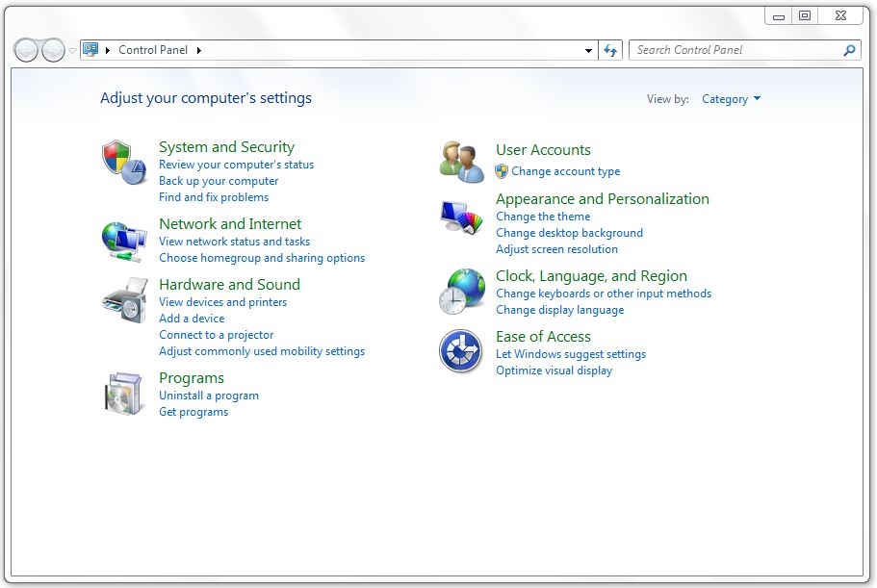Click the Control Panel breadcrumb
Screen dimensions: 877x588
[153, 50]
